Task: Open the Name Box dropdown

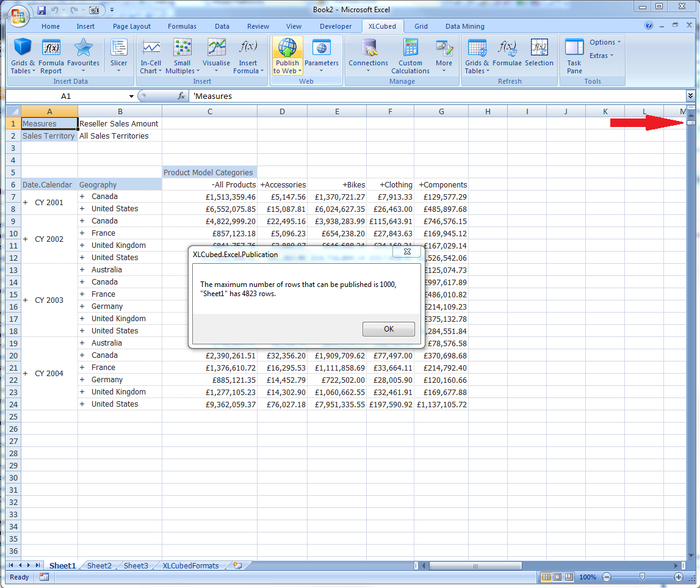Action: 131,96
